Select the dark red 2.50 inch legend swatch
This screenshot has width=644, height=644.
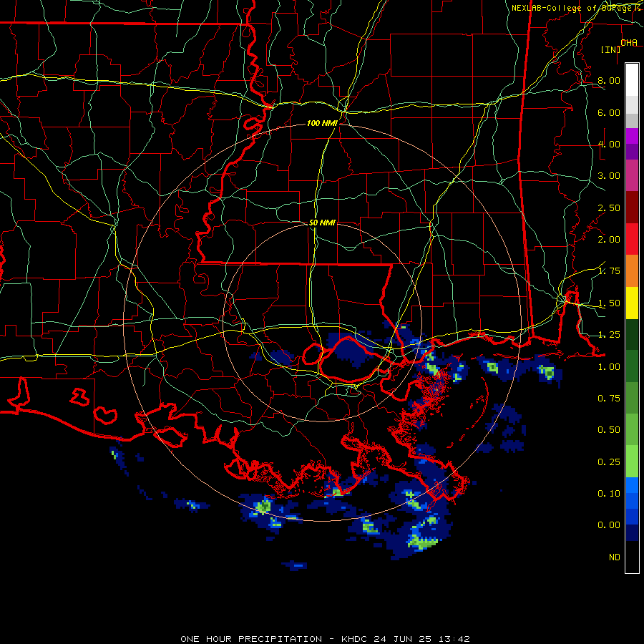click(x=632, y=208)
